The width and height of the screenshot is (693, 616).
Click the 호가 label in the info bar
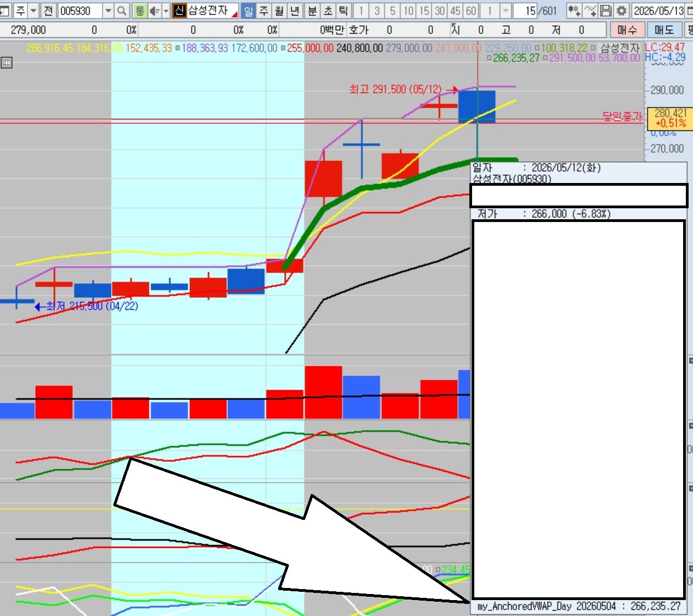[359, 30]
